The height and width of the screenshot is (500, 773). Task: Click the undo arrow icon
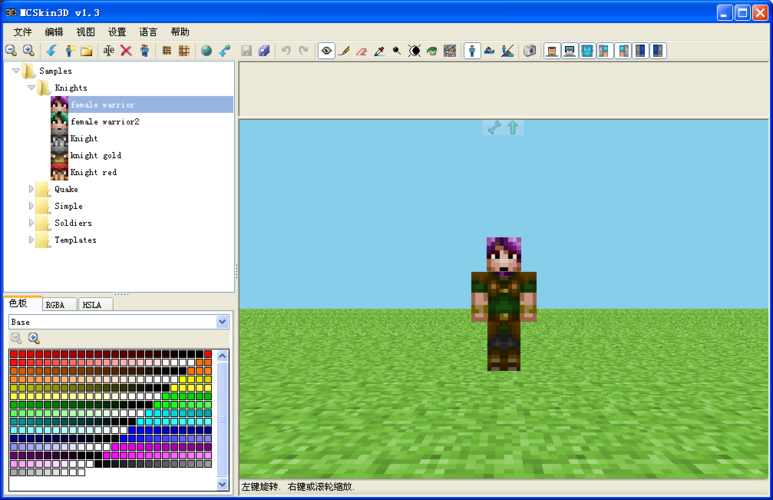(286, 50)
